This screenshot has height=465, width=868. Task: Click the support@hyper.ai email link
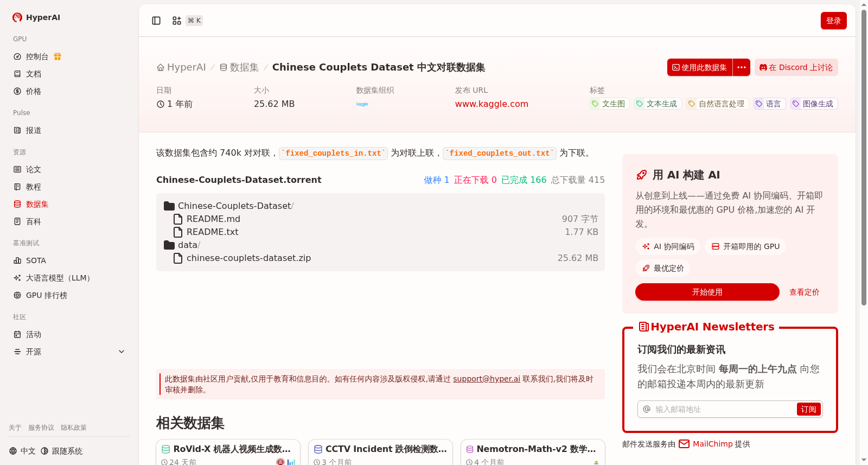(x=487, y=379)
